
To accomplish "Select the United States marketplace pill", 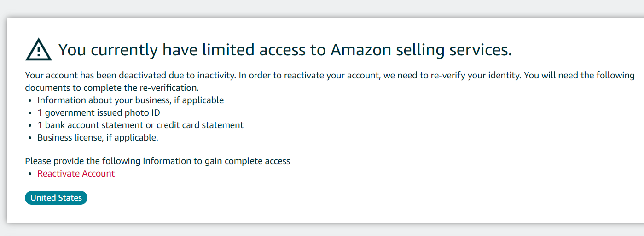I will point(56,198).
